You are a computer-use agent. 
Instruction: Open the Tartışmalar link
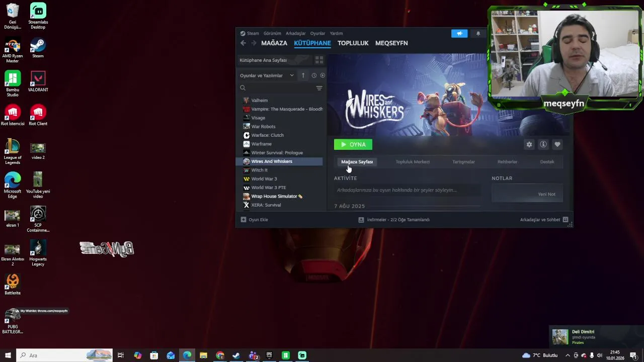point(463,162)
